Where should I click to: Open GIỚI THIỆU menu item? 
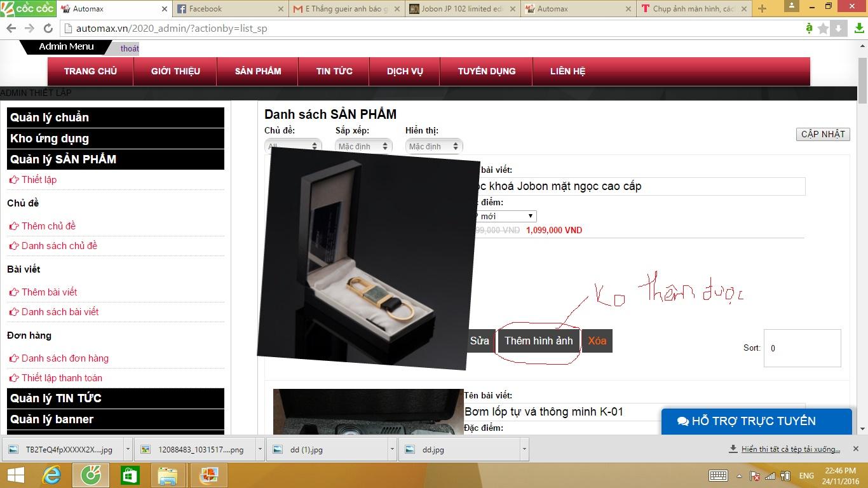175,71
